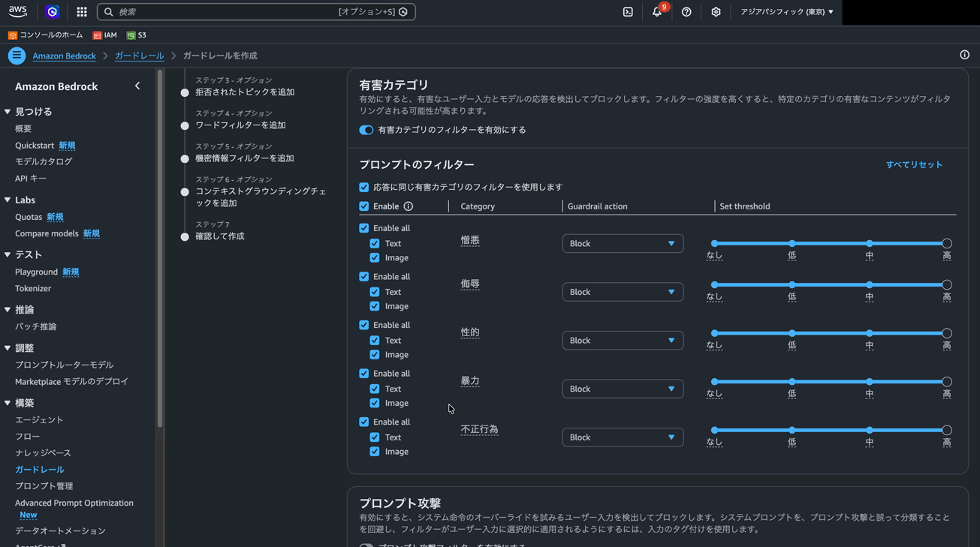Go to step 拒否されたトピックを追加
This screenshot has height=547, width=980.
245,92
